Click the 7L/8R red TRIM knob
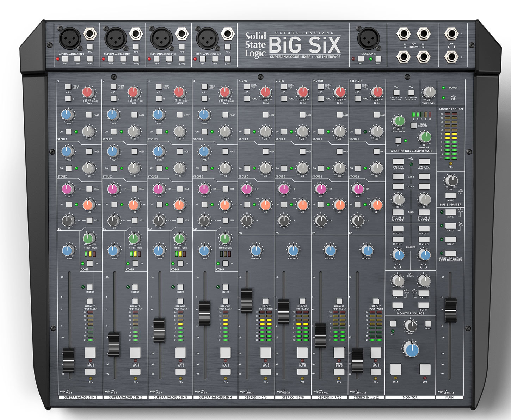The image size is (511, 420). [x=303, y=92]
